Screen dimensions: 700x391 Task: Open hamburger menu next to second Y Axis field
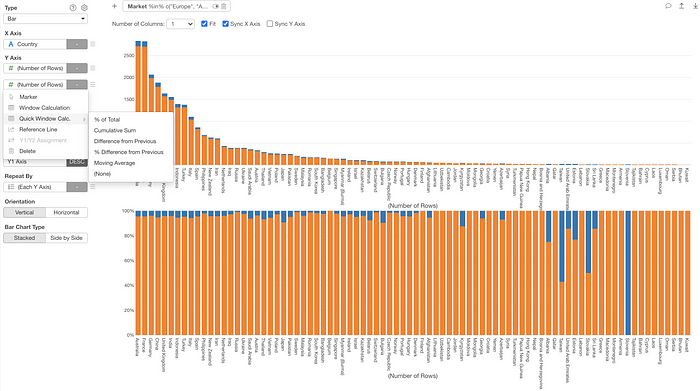tap(93, 84)
